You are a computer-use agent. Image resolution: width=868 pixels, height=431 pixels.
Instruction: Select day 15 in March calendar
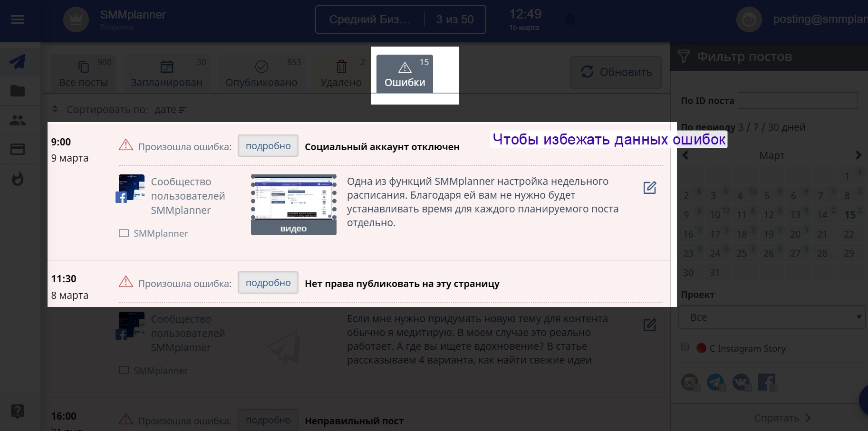850,215
